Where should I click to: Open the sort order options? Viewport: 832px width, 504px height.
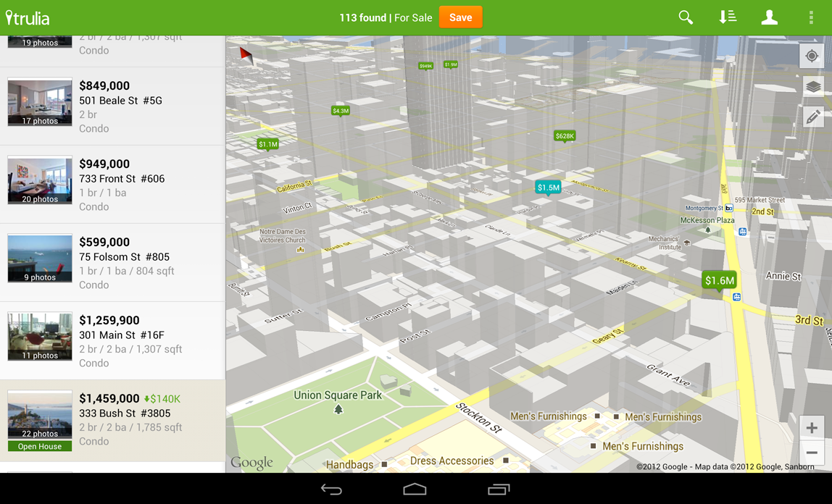(x=727, y=17)
